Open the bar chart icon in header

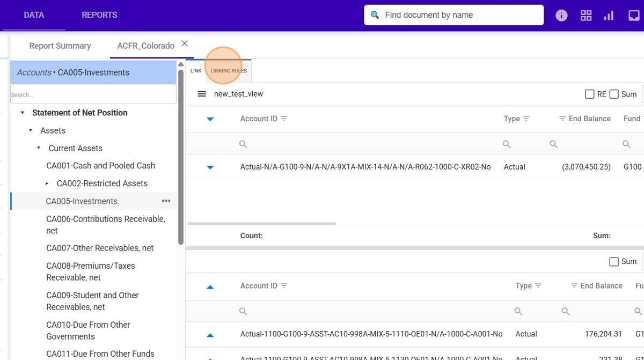[609, 16]
